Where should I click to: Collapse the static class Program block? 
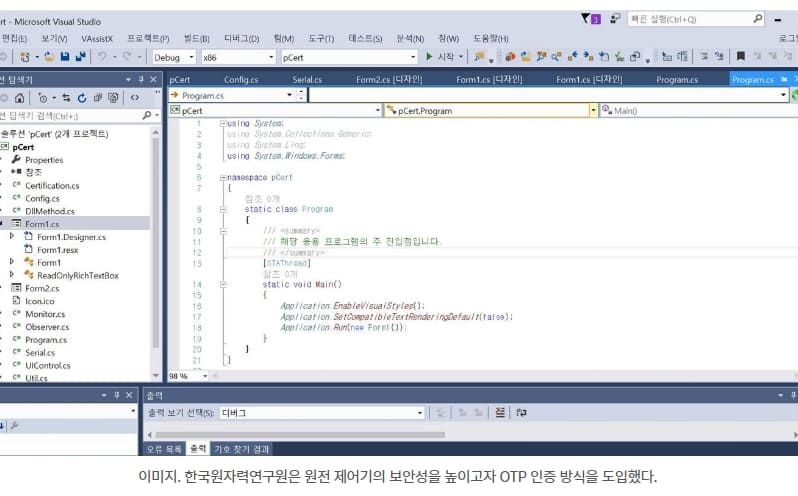[223, 209]
